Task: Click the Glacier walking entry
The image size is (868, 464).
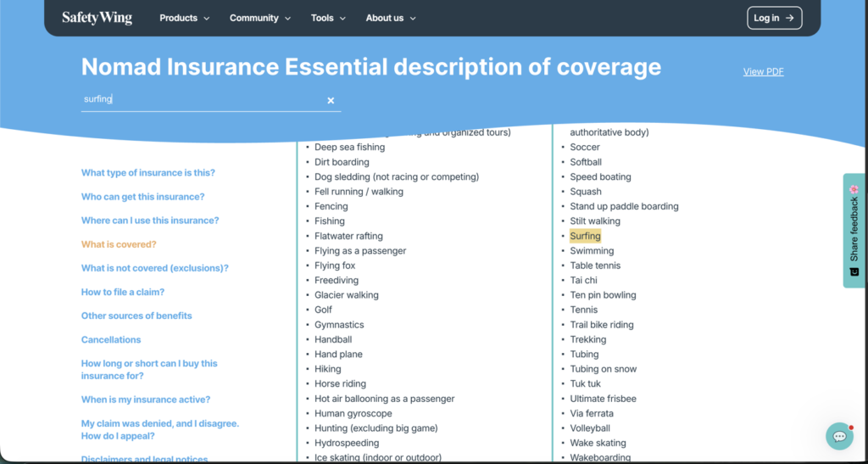Action: pos(347,295)
